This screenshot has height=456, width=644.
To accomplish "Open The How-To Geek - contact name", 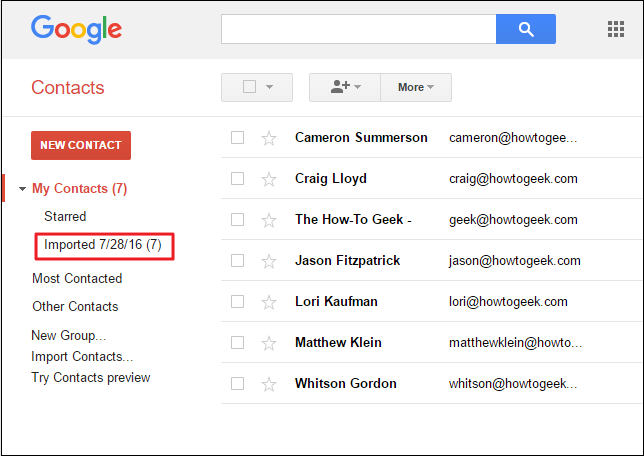I will click(353, 219).
